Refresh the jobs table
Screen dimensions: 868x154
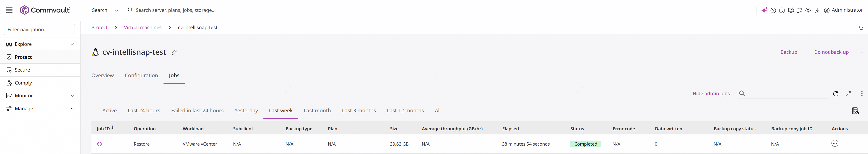(x=835, y=94)
